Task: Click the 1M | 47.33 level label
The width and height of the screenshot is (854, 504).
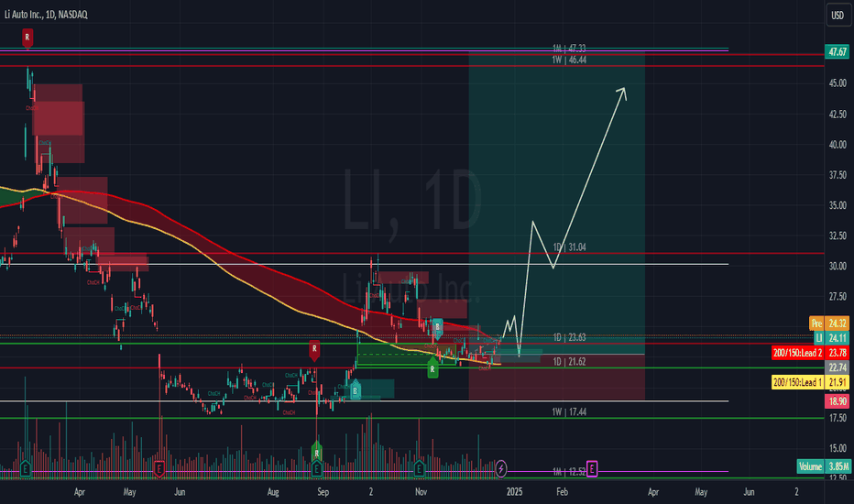Action: coord(569,49)
